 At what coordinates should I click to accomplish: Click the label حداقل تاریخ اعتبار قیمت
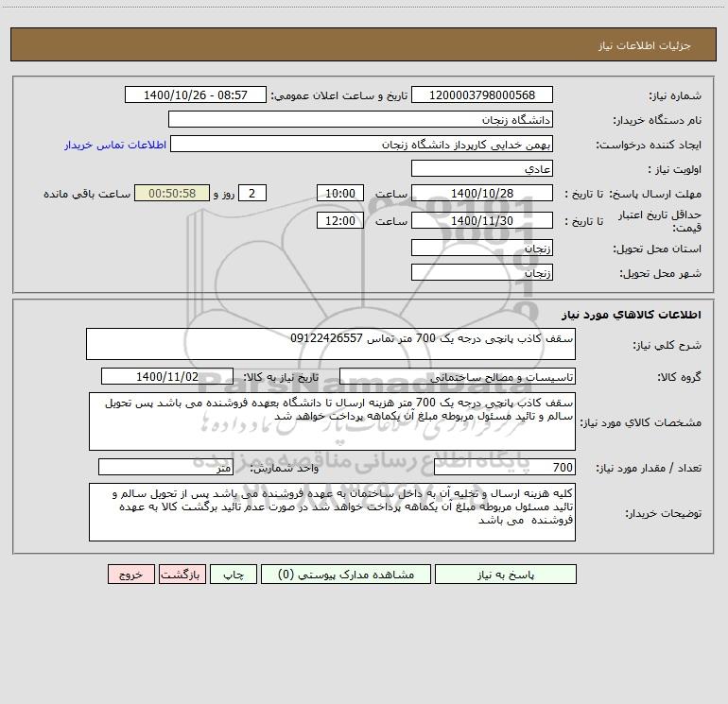click(660, 221)
